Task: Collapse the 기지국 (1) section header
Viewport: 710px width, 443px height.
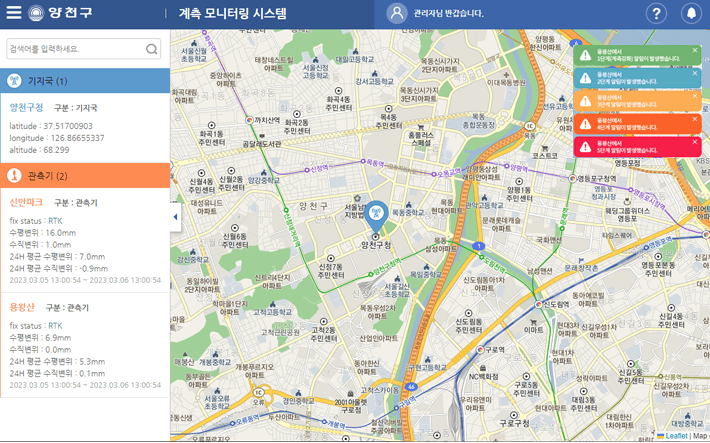Action: (x=85, y=81)
